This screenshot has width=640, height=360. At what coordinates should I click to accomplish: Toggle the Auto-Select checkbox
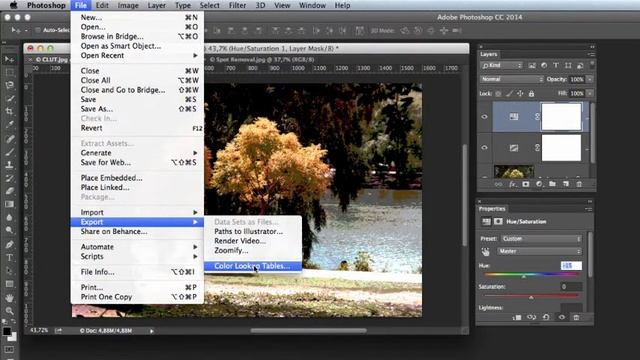tap(38, 30)
